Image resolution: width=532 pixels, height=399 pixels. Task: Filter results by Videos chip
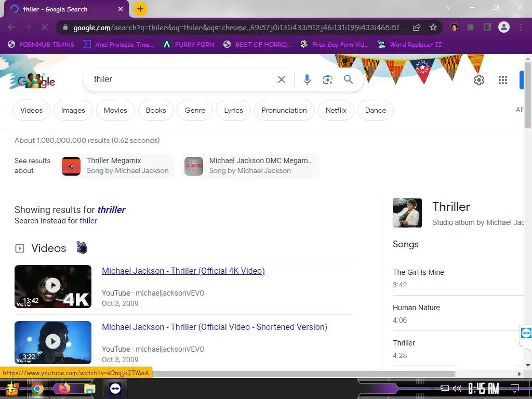click(31, 110)
